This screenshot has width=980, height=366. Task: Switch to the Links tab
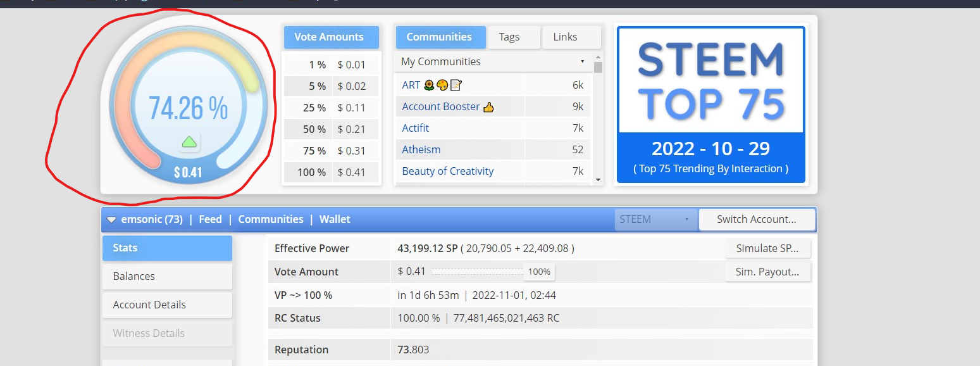coord(571,37)
